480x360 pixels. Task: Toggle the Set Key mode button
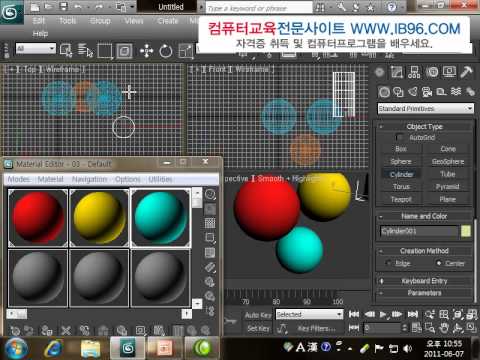(258, 328)
